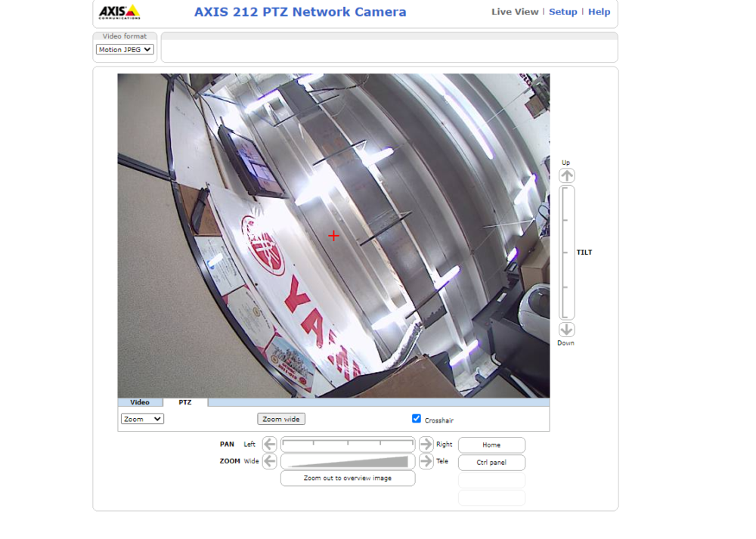Viewport: 756px width, 539px height.
Task: Click on the ZOOM slider bar
Action: [x=348, y=461]
